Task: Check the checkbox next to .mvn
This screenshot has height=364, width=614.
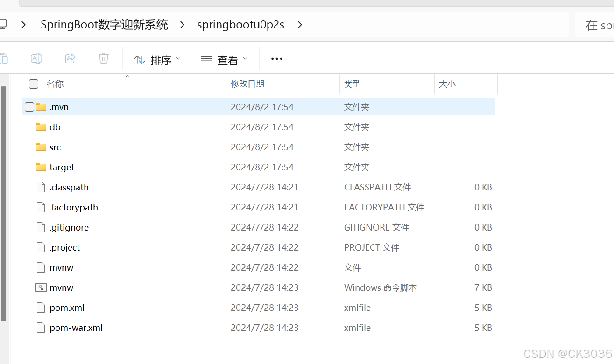Action: coord(29,106)
